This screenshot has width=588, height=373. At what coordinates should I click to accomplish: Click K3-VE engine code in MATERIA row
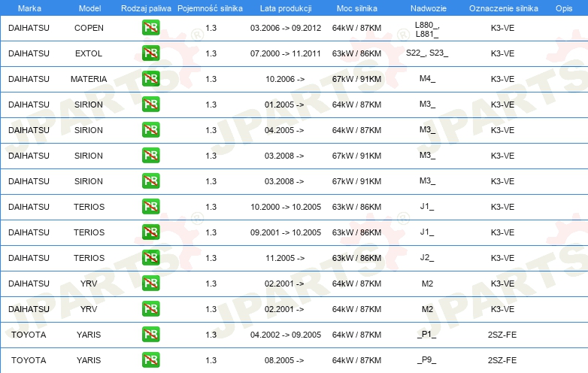(502, 79)
